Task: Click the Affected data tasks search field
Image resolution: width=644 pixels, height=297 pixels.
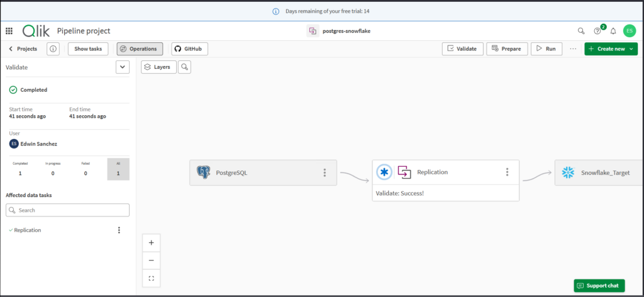Action: tap(67, 210)
